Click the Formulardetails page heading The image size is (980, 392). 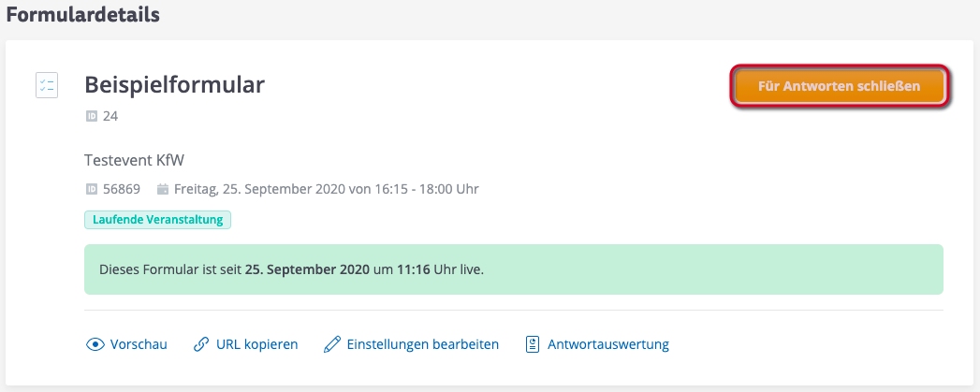pos(83,15)
